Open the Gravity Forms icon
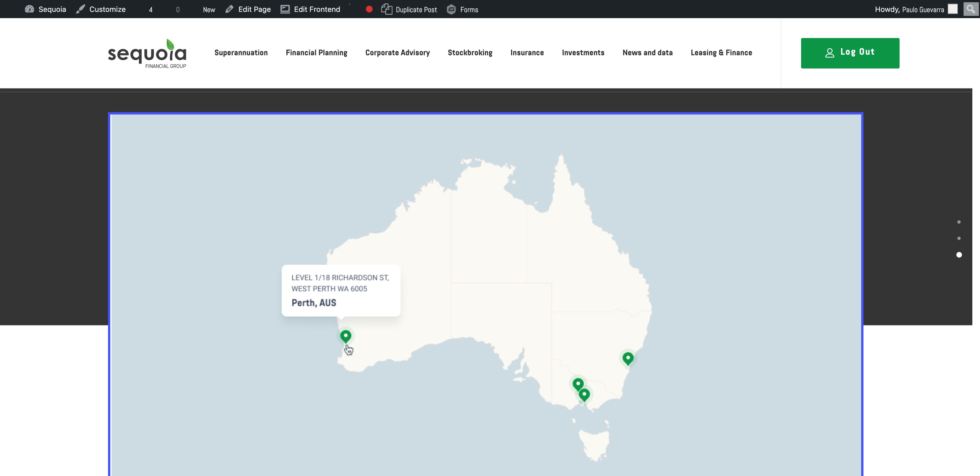The width and height of the screenshot is (980, 476). pos(451,9)
